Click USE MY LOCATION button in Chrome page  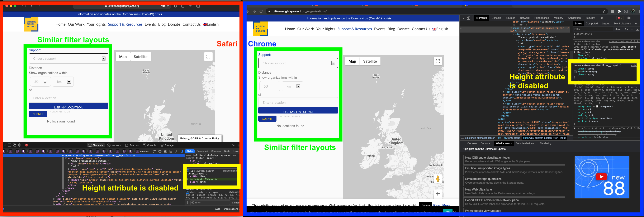298,111
